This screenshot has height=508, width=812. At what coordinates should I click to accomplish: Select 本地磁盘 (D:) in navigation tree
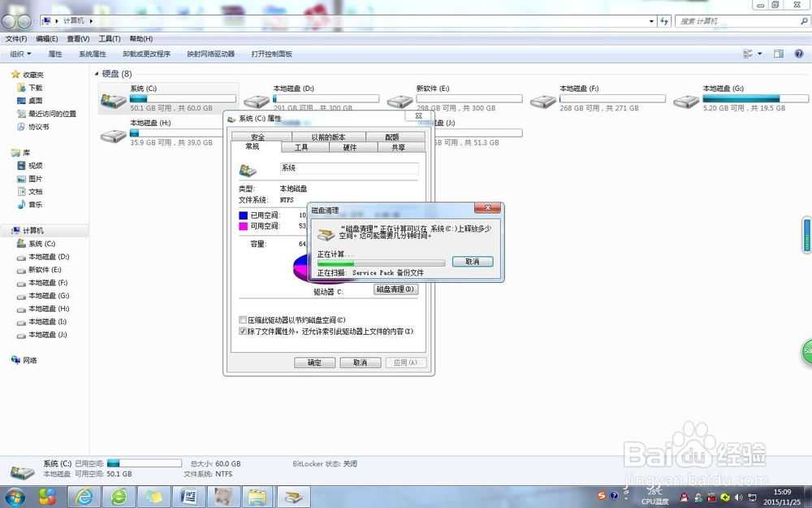pos(43,257)
